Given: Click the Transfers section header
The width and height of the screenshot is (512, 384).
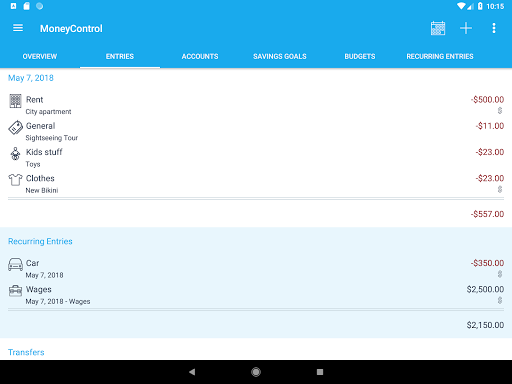Looking at the screenshot, I should click(x=26, y=352).
